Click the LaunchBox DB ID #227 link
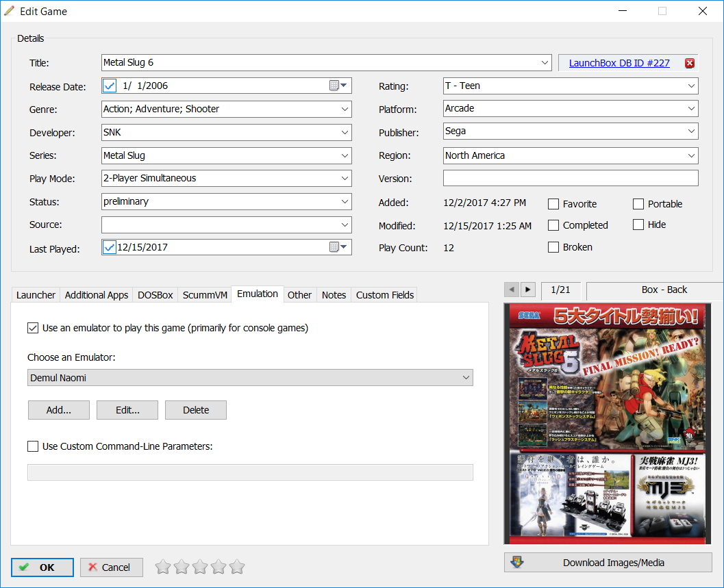Screen dimensions: 724x588 point(619,63)
